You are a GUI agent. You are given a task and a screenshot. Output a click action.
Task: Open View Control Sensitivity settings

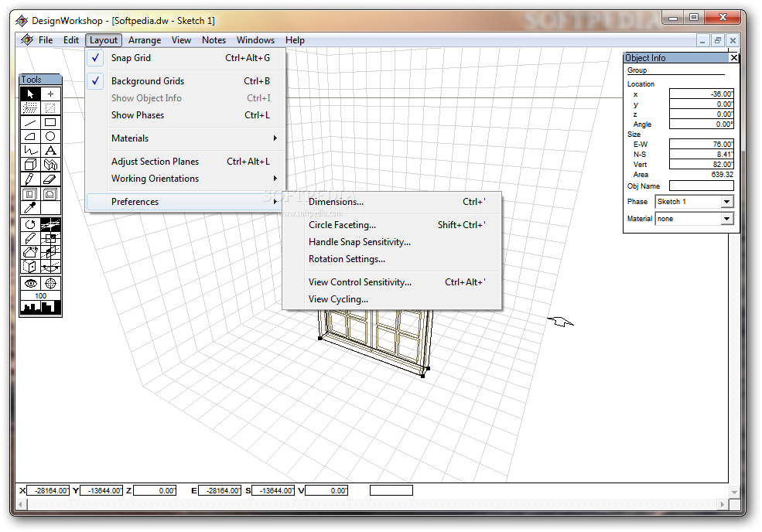pyautogui.click(x=391, y=282)
